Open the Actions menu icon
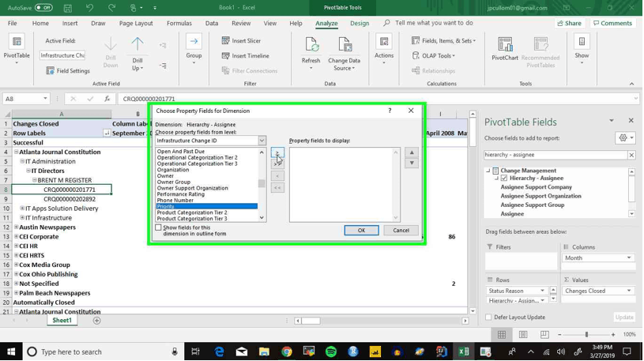Screen dimensions: 644x361 point(384,42)
